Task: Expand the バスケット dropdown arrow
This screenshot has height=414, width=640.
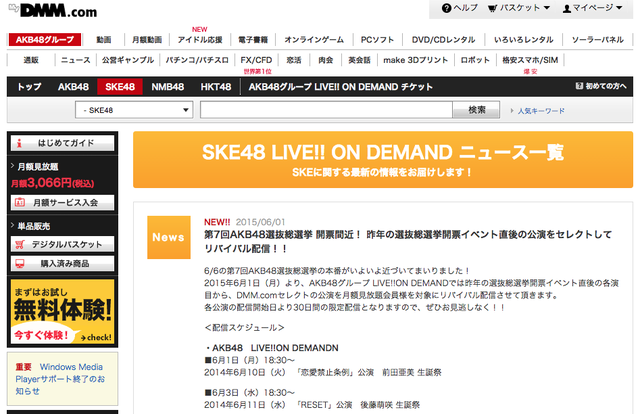Action: [x=547, y=8]
